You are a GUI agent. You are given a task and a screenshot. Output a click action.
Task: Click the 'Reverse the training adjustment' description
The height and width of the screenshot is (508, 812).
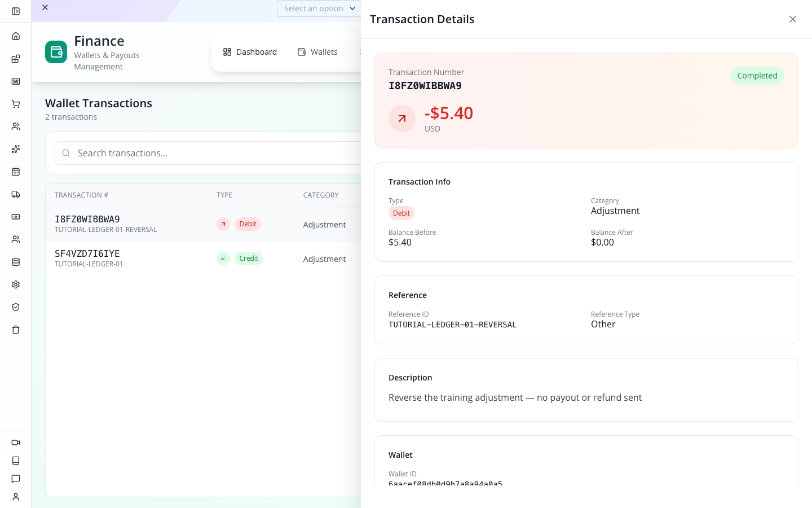(515, 397)
